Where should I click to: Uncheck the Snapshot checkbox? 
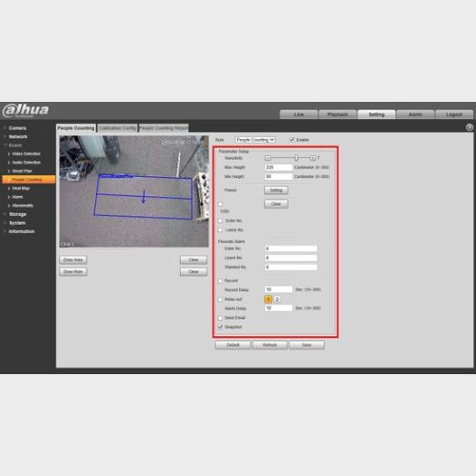coord(220,327)
